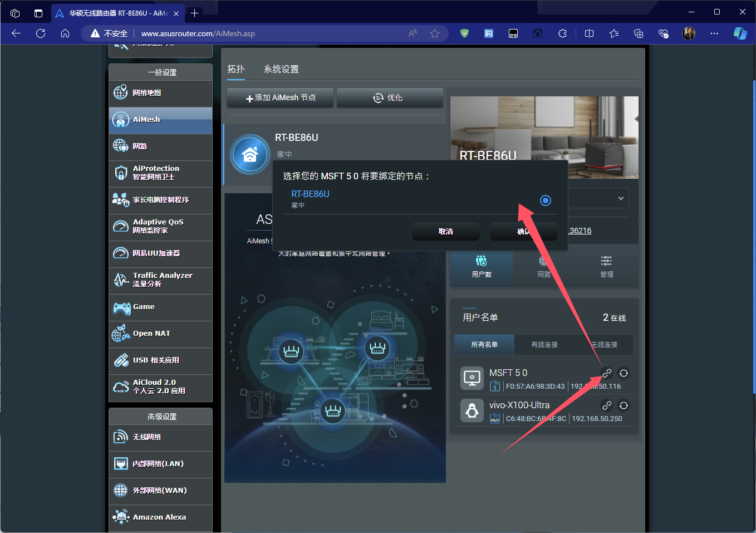Screen dimensions: 756x533
Task: Open browser extensions puzzle icon
Action: click(562, 33)
